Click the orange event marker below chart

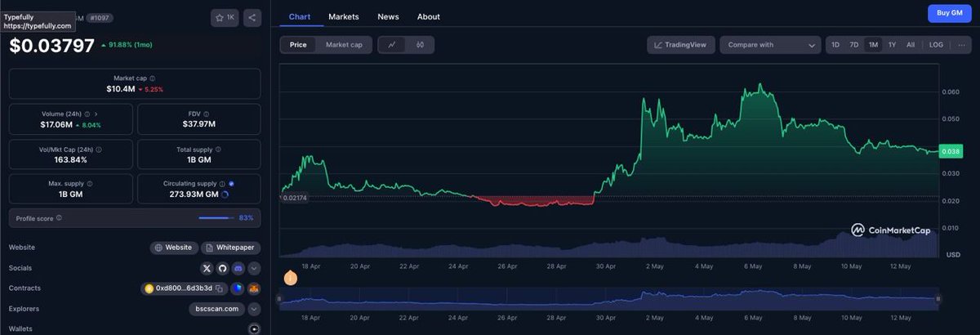(x=290, y=278)
